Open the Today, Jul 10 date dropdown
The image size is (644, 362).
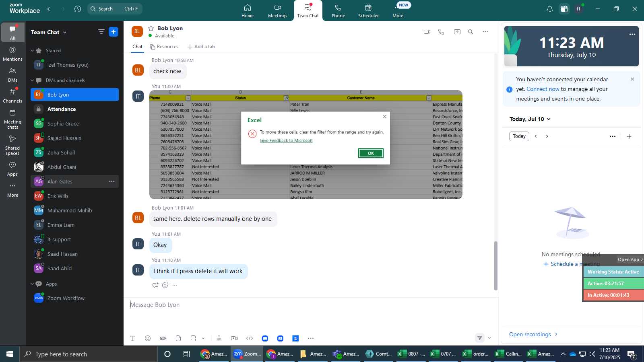point(530,119)
